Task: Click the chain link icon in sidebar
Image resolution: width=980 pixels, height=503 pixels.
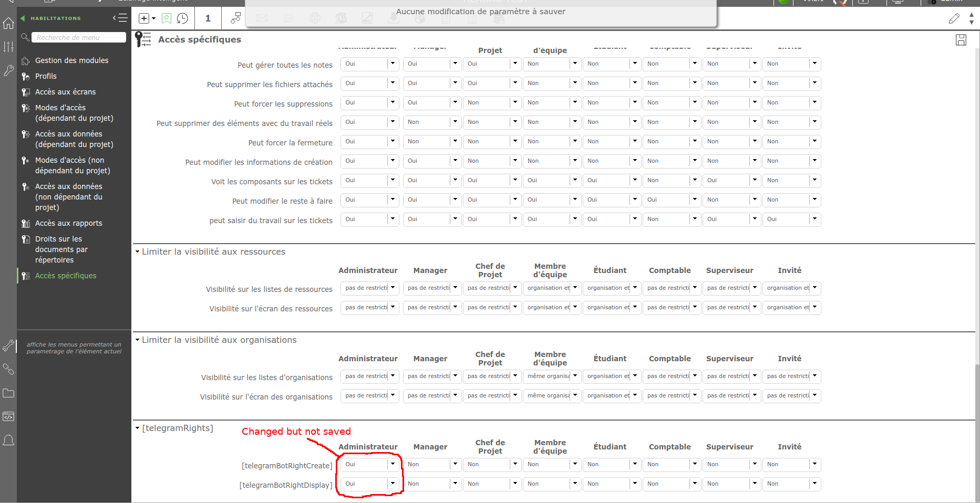Action: (8, 369)
